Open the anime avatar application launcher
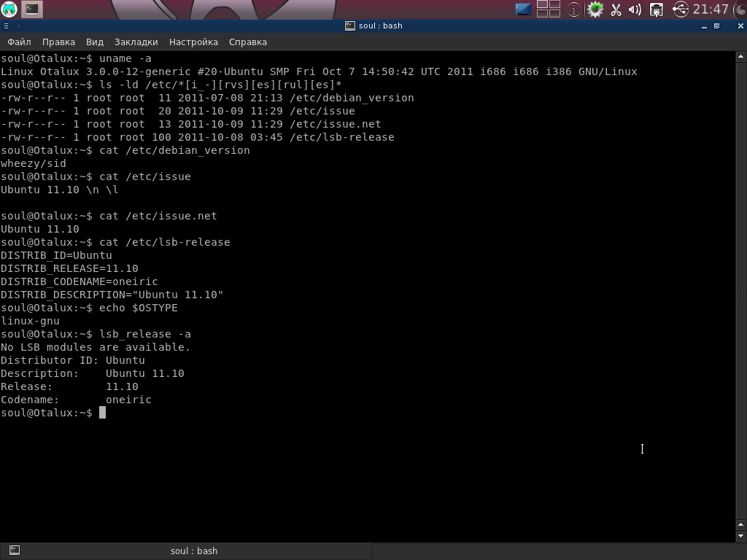This screenshot has height=560, width=747. (9, 9)
